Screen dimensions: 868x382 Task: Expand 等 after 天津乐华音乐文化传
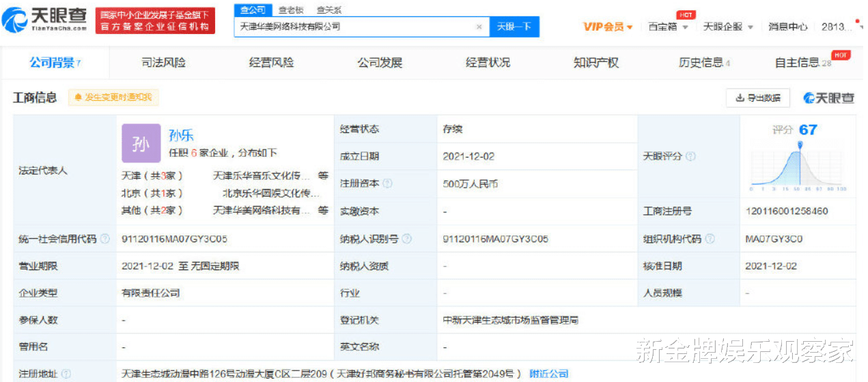coord(322,175)
